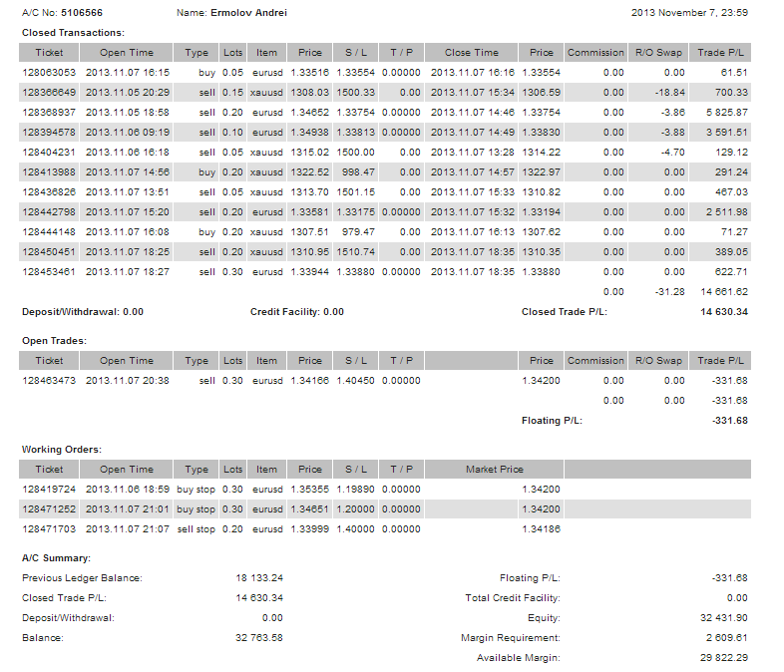
Task: Click Close Time column header
Action: (472, 53)
